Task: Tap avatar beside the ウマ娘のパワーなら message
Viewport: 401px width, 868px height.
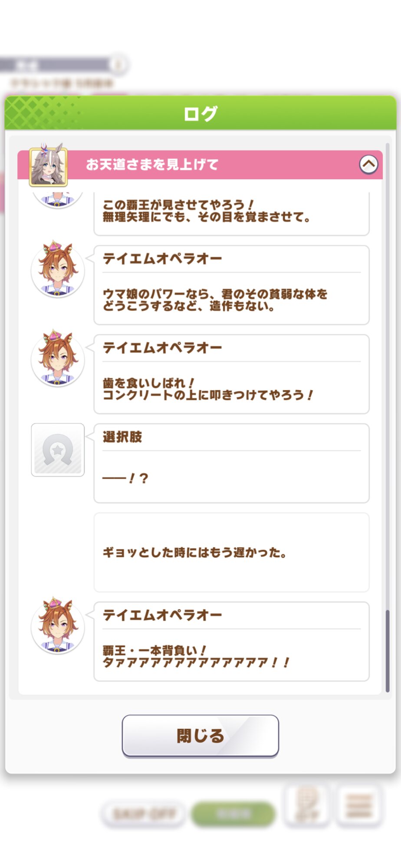Action: pos(58,270)
